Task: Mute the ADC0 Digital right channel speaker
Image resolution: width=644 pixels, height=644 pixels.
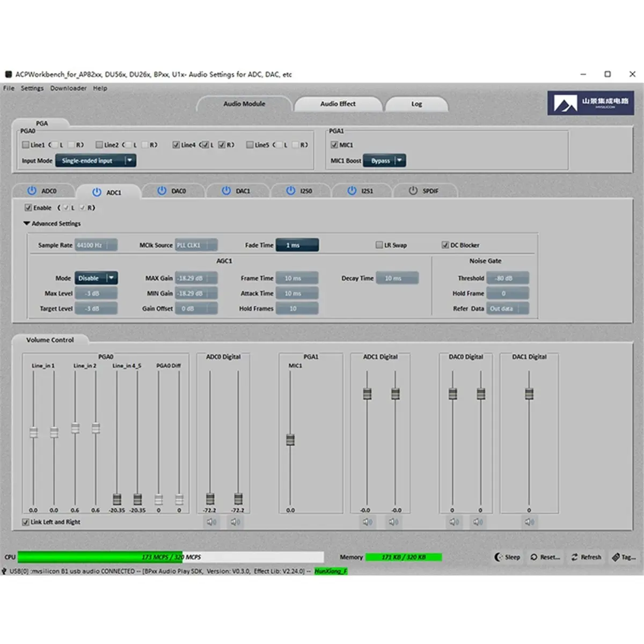Action: pyautogui.click(x=236, y=522)
